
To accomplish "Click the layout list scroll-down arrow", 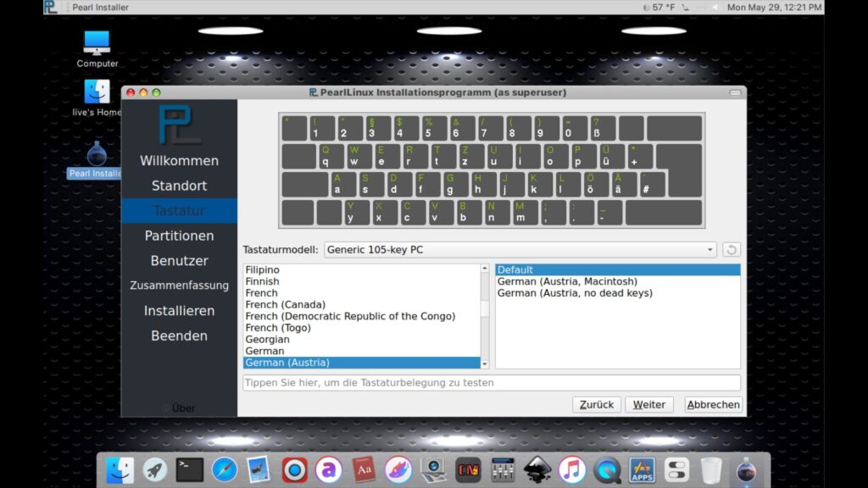I will tap(485, 364).
